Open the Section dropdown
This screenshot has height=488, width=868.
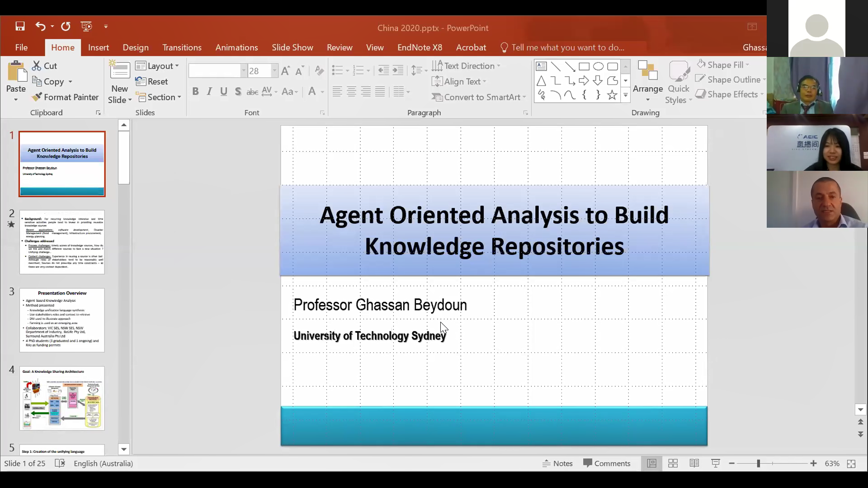(159, 97)
